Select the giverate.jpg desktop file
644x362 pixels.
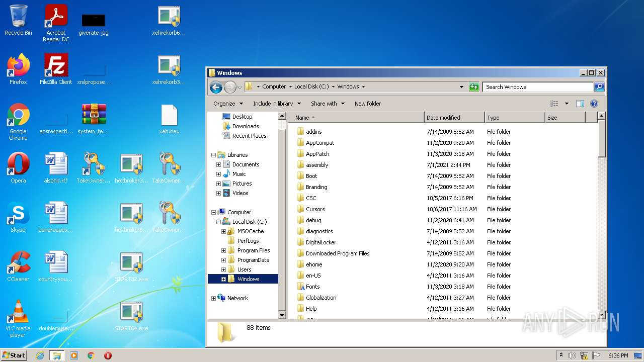pos(93,23)
